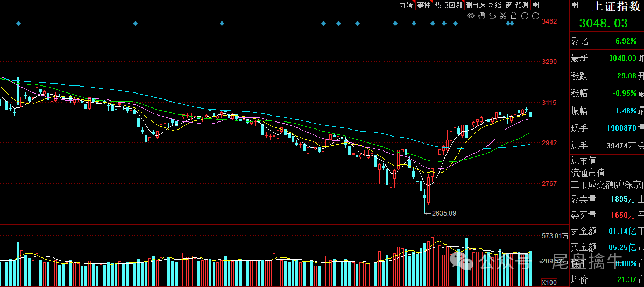Click the 委卖量 value 1895万
Screen dimensions: 644x287
623,199
